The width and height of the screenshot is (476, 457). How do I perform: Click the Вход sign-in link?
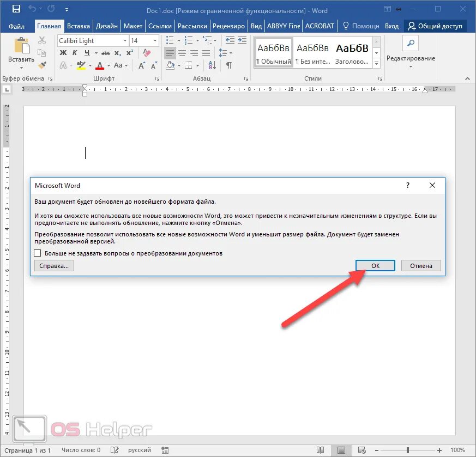[x=391, y=26]
